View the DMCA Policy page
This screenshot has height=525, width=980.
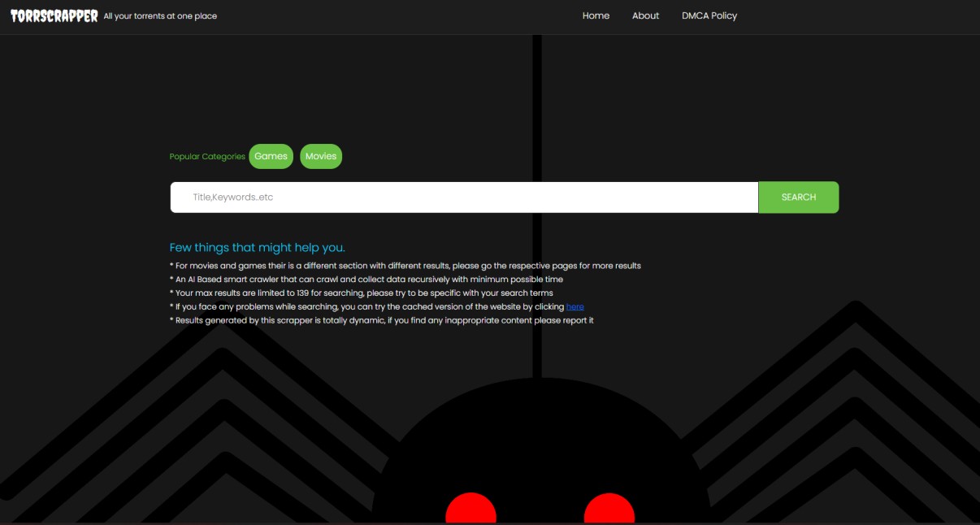[x=709, y=15]
